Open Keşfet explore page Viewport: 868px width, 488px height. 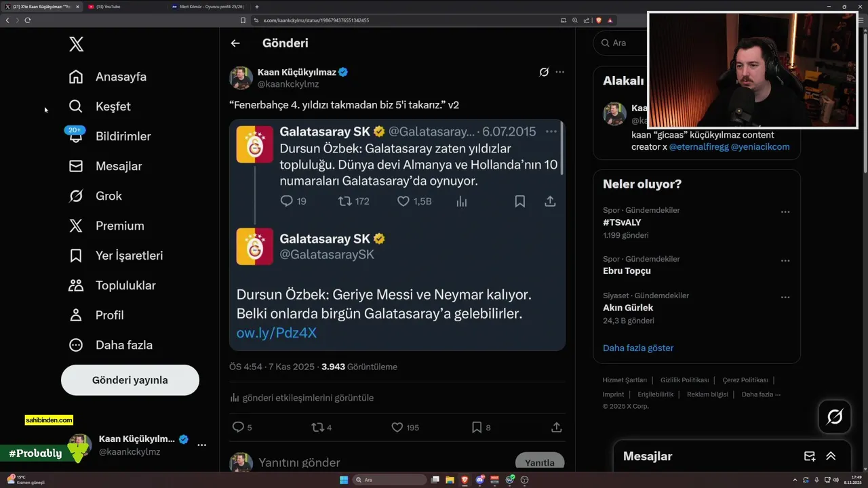coord(100,106)
